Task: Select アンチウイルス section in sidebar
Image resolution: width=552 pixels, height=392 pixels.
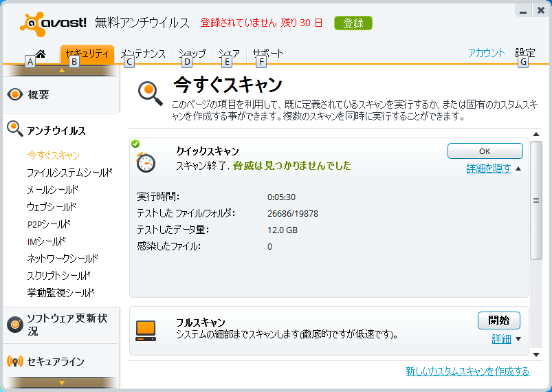Action: tap(56, 131)
